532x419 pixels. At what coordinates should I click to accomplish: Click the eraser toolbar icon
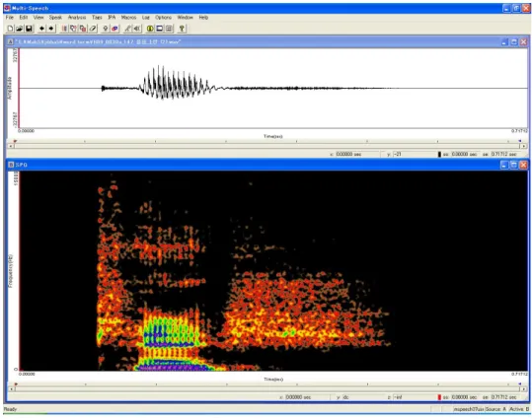coord(93,29)
